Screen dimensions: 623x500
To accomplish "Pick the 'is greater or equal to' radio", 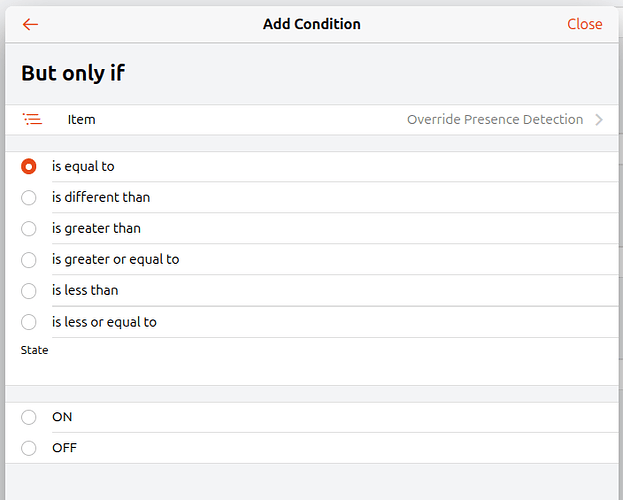I will pos(29,260).
